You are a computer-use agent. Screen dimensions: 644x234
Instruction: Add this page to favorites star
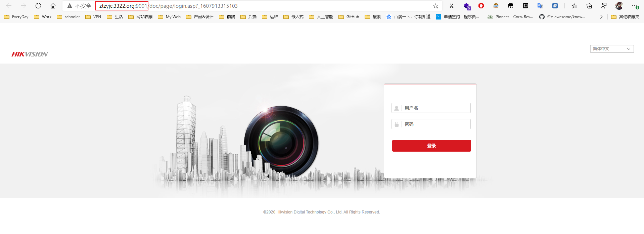pos(435,6)
